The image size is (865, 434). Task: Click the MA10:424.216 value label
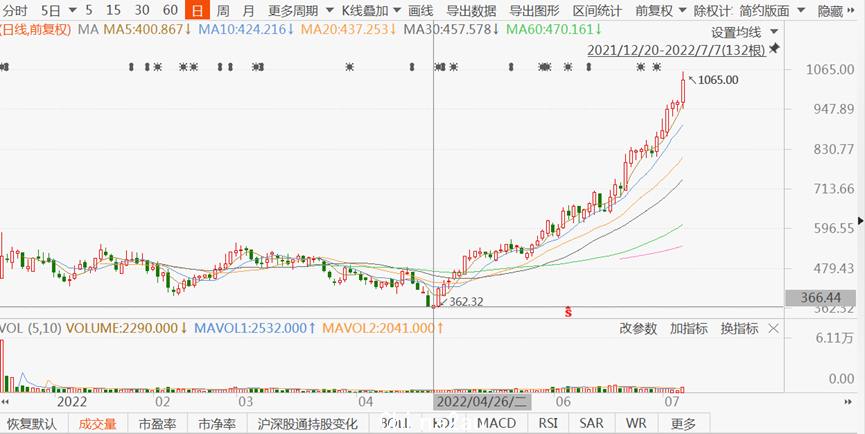pyautogui.click(x=248, y=30)
